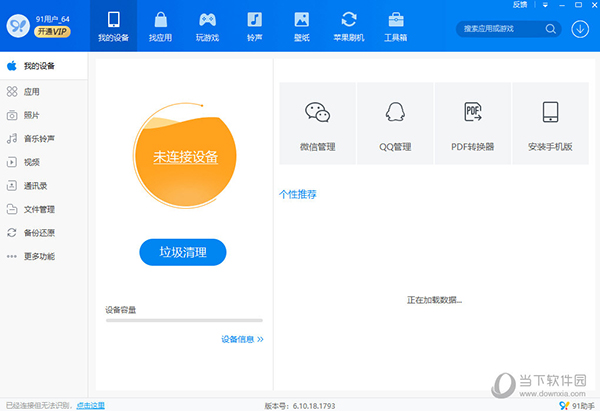This screenshot has height=411, width=600.
Task: Click the 个性推荐 heading
Action: (298, 194)
